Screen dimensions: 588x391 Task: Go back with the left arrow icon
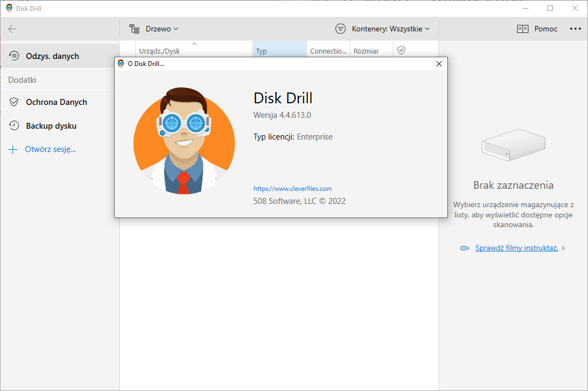point(12,29)
